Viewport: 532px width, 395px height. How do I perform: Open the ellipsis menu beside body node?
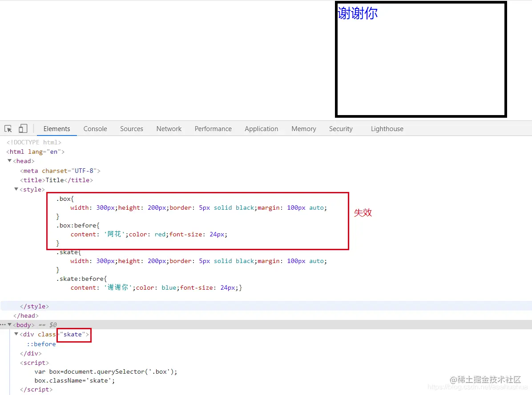tap(3, 324)
